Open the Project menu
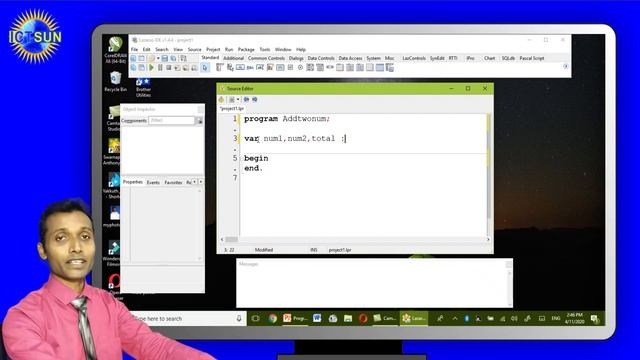Screen dimensions: 640x360 213,49
